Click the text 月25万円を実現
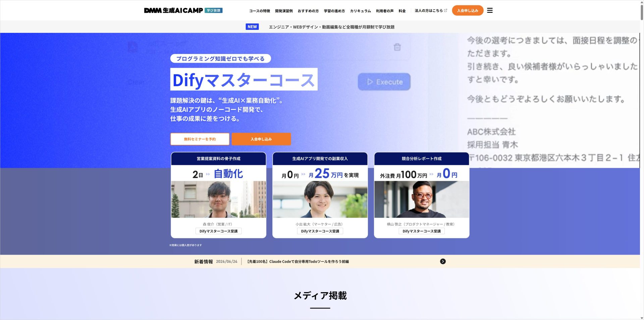 (333, 174)
